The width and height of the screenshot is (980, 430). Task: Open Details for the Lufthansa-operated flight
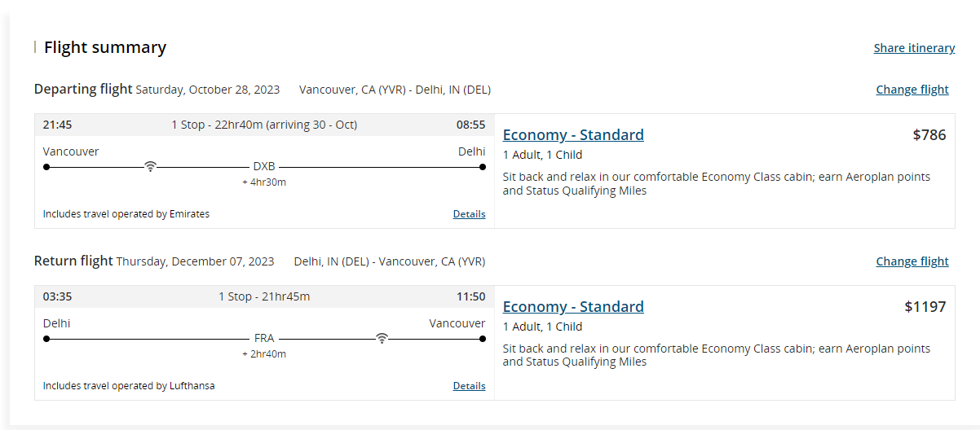coord(469,386)
